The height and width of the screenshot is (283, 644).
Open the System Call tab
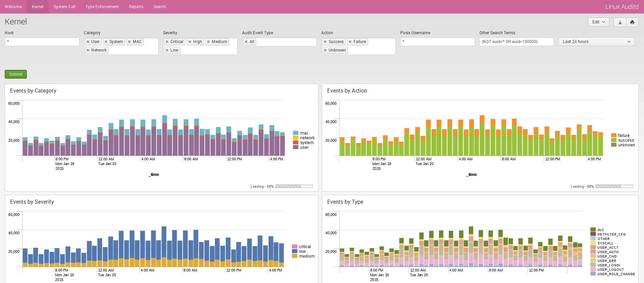(x=65, y=7)
